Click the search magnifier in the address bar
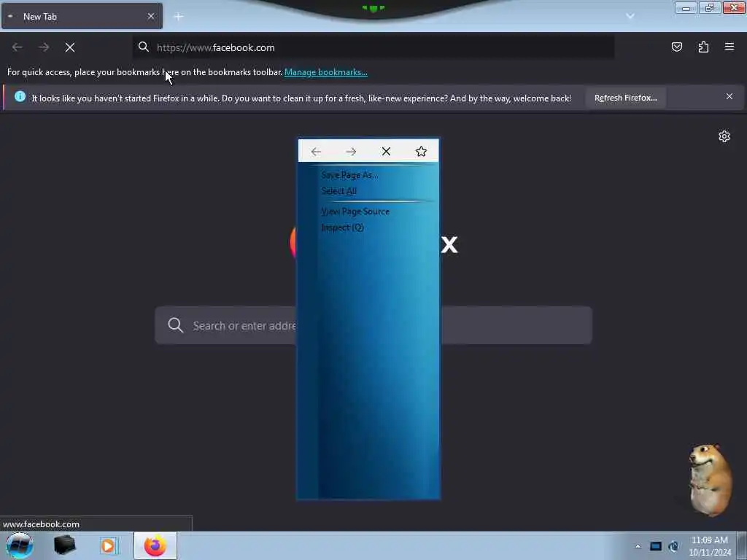This screenshot has height=560, width=747. [144, 47]
